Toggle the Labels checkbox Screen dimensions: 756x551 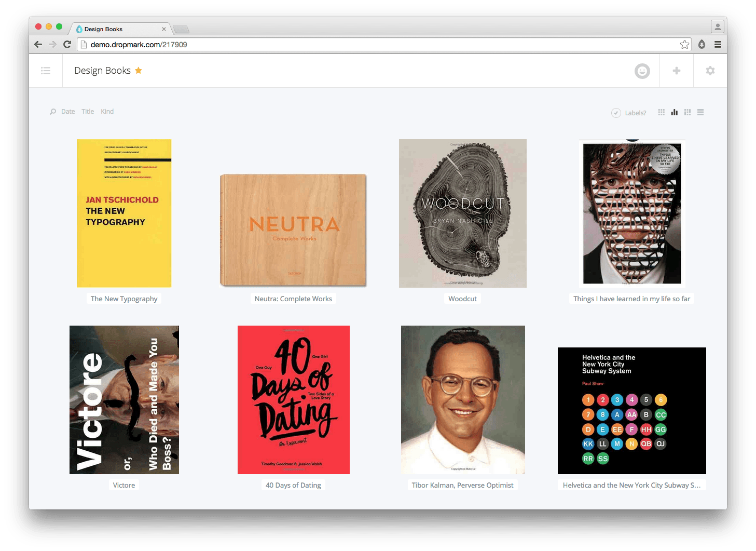(x=616, y=113)
